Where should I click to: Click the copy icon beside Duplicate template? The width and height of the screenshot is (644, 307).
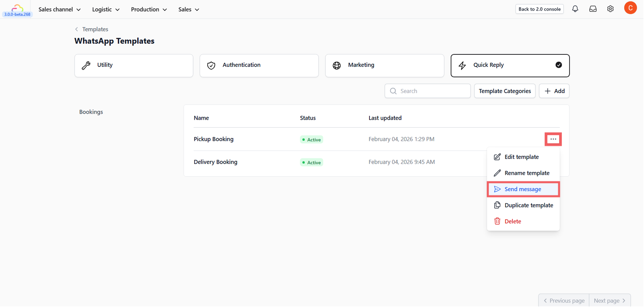coord(497,205)
